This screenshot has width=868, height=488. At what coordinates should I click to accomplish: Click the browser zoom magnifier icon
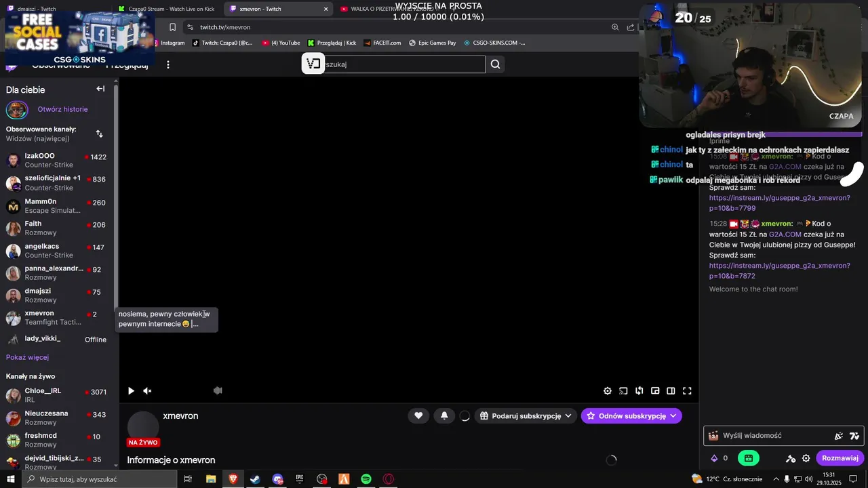[x=615, y=27]
